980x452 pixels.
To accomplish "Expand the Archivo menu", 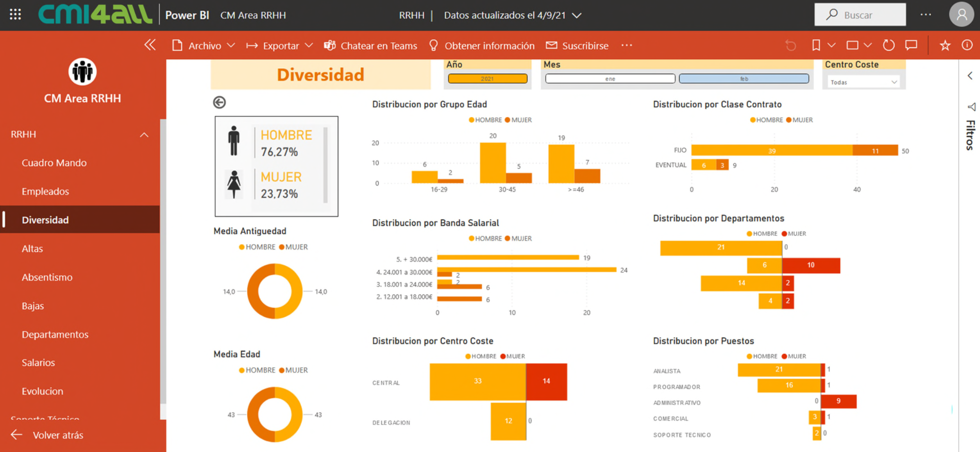I will pyautogui.click(x=204, y=45).
